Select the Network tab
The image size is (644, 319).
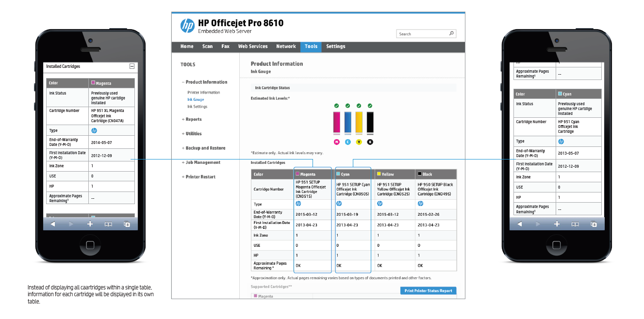point(286,47)
